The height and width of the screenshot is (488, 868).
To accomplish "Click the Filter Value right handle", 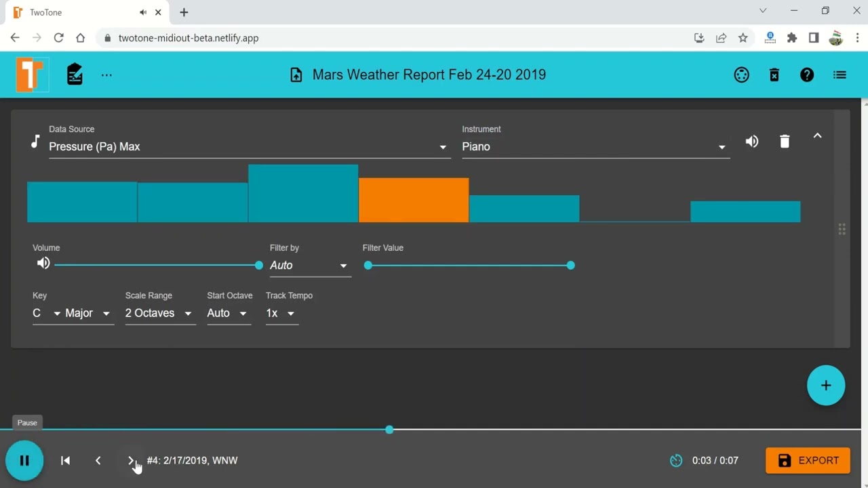I will point(570,265).
